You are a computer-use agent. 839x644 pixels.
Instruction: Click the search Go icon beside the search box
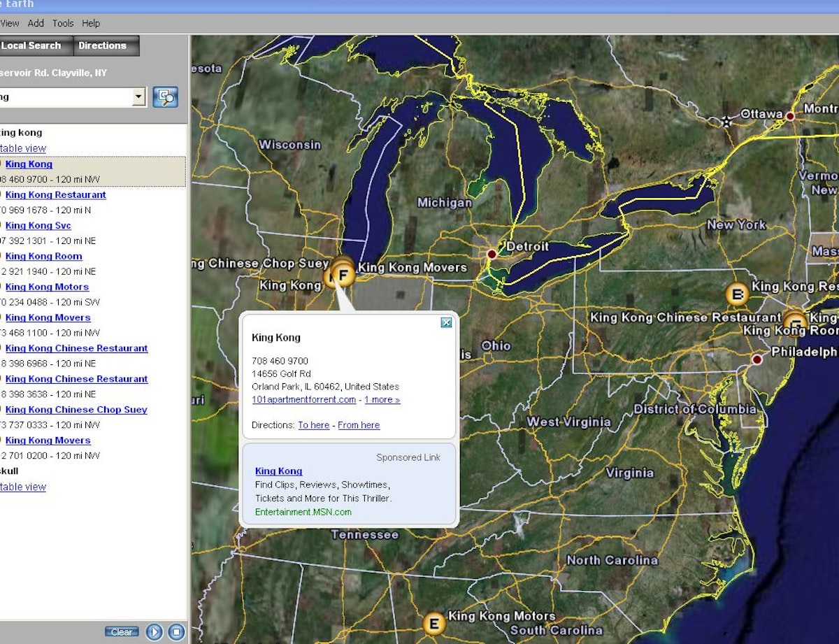tap(166, 97)
